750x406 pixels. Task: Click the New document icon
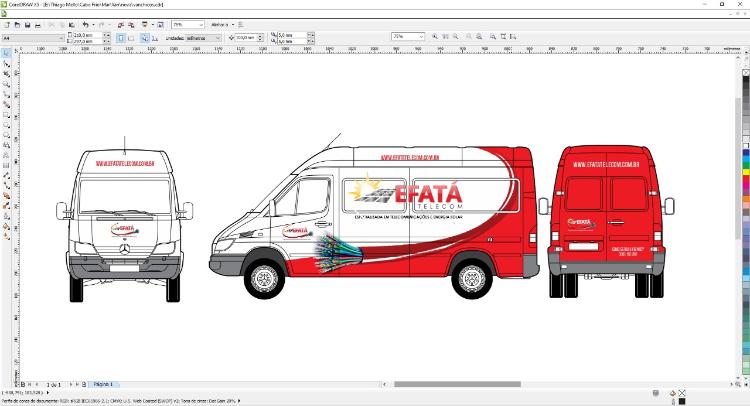coord(7,24)
